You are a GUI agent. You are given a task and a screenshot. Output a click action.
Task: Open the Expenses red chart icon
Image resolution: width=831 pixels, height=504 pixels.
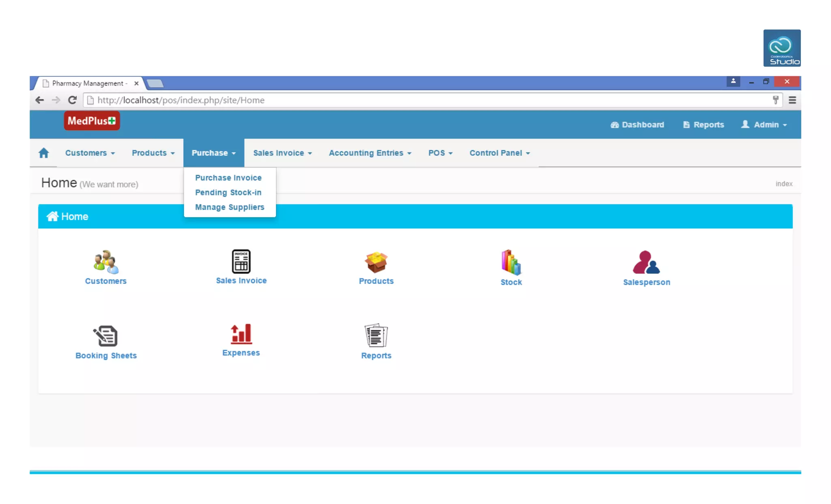241,334
